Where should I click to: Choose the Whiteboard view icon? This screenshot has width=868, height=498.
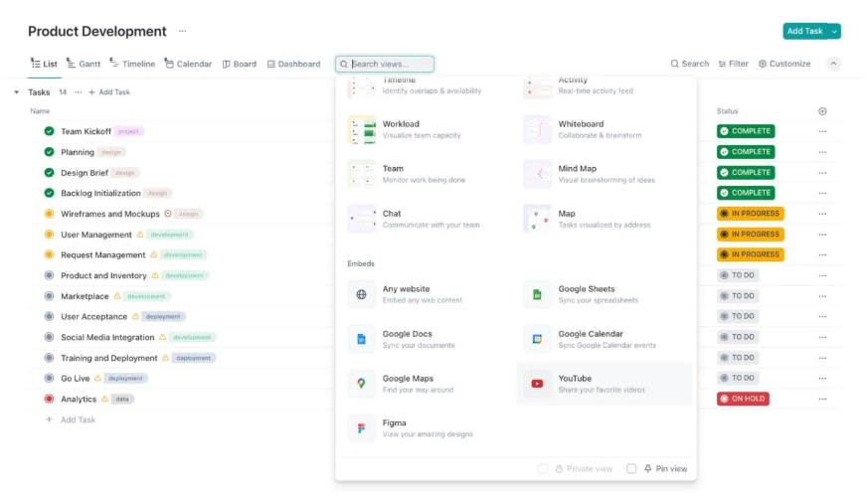click(x=538, y=129)
